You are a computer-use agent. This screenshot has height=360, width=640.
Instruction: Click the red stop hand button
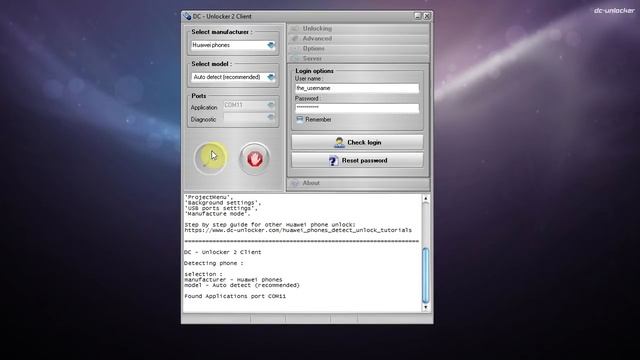pos(254,159)
